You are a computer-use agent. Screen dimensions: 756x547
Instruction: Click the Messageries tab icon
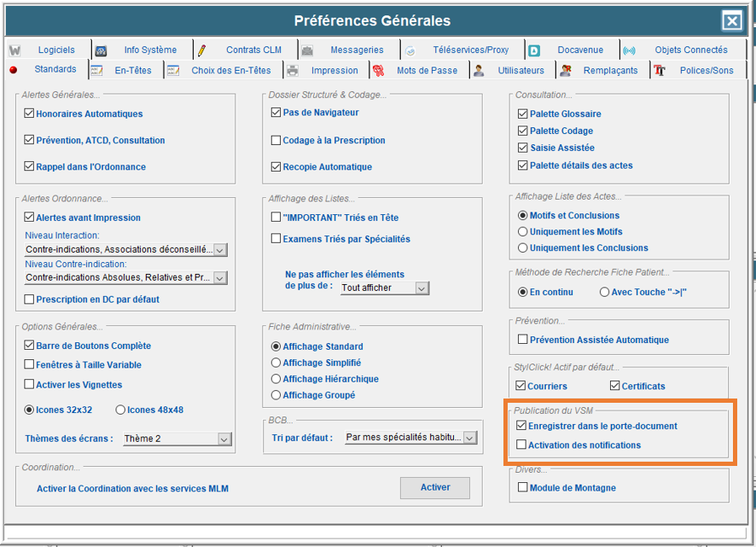pos(307,50)
